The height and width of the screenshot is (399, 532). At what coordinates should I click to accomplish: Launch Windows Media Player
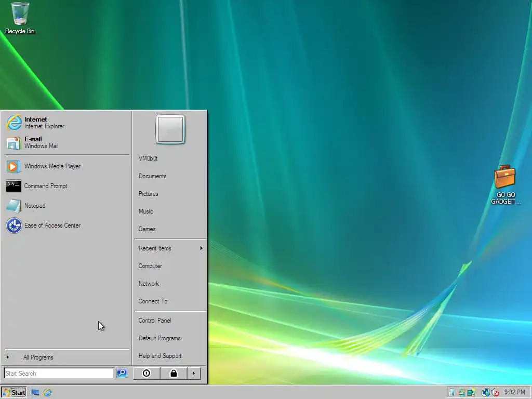tap(66, 166)
